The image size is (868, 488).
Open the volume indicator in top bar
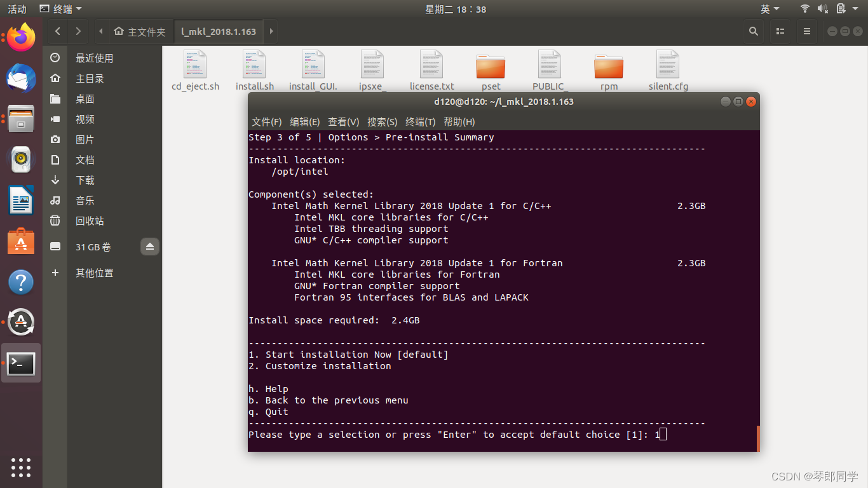pyautogui.click(x=822, y=9)
